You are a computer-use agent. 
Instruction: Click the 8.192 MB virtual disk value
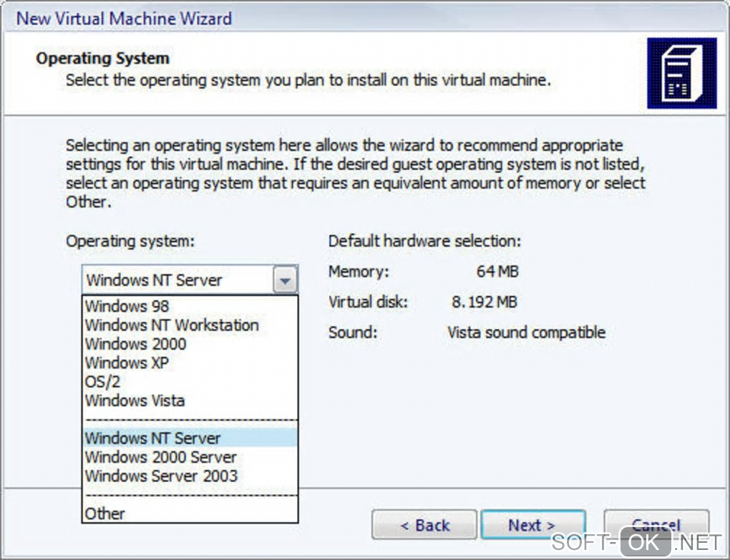tap(485, 302)
